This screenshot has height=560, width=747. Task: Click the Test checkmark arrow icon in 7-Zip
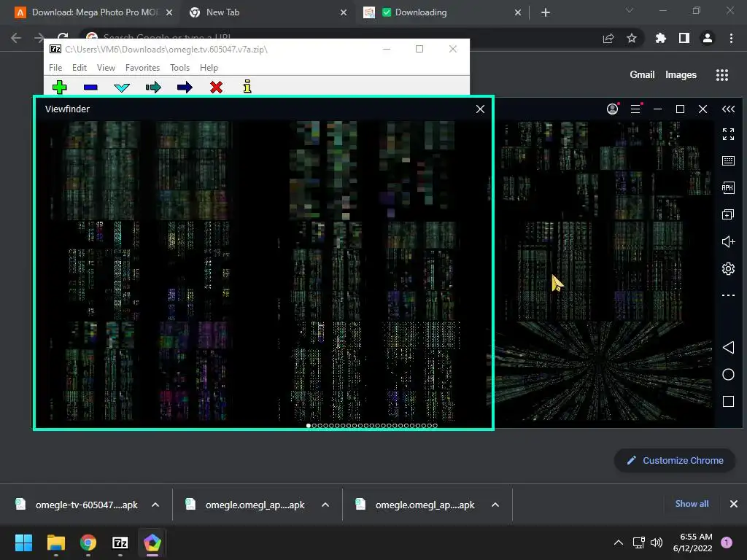[122, 87]
